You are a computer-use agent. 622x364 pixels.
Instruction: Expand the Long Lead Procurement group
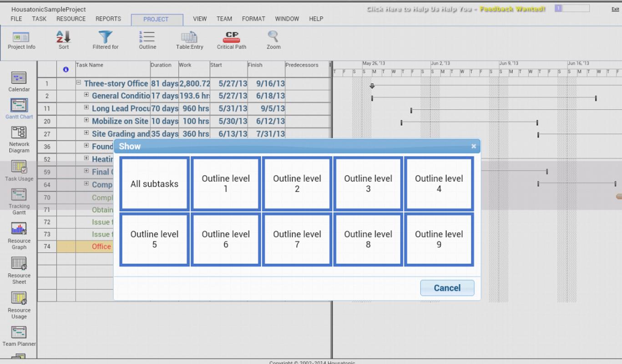[86, 108]
